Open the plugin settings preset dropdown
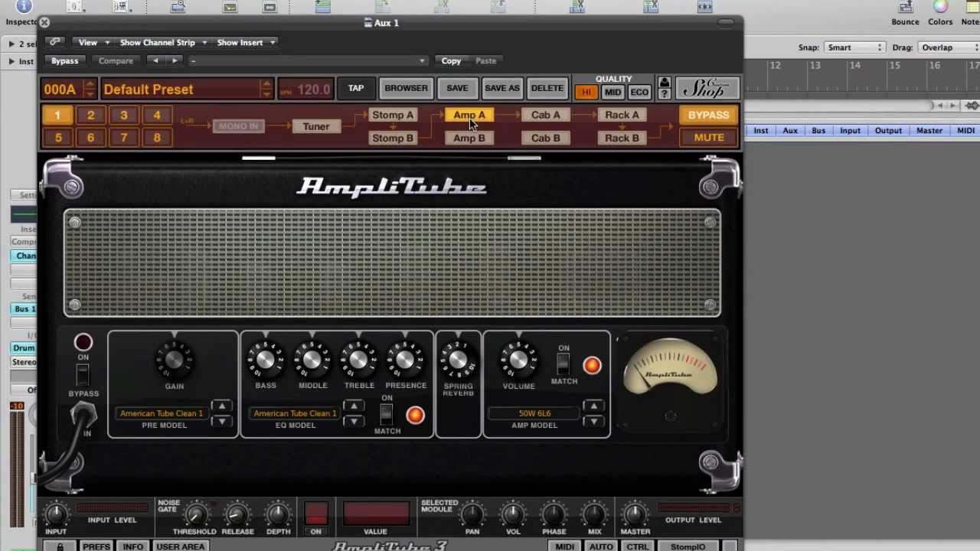The image size is (980, 551). 308,60
